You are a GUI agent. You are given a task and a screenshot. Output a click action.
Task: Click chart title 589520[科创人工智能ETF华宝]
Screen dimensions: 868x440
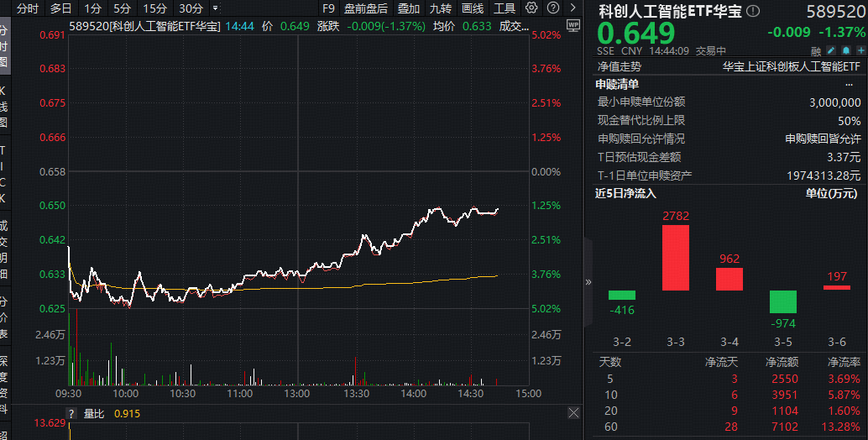(x=144, y=26)
